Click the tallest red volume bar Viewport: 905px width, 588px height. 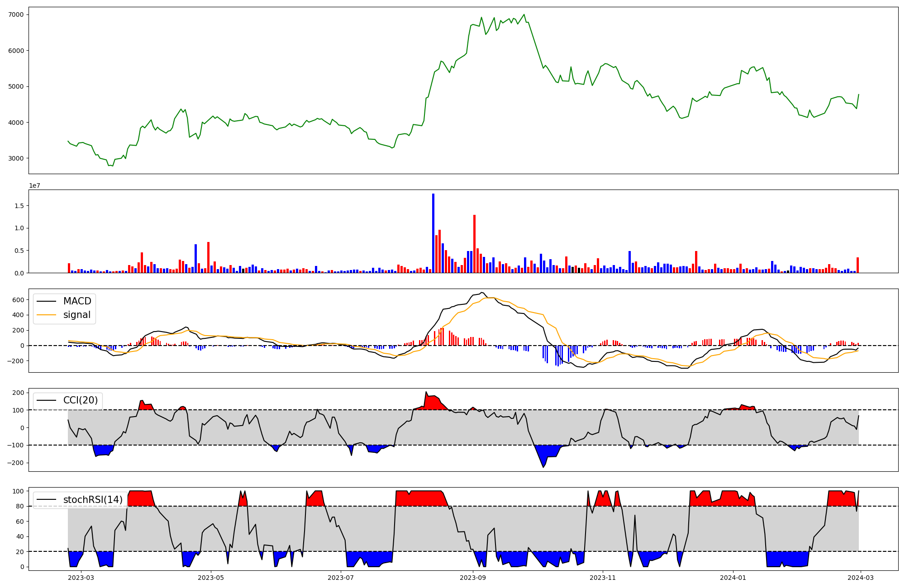pos(474,244)
